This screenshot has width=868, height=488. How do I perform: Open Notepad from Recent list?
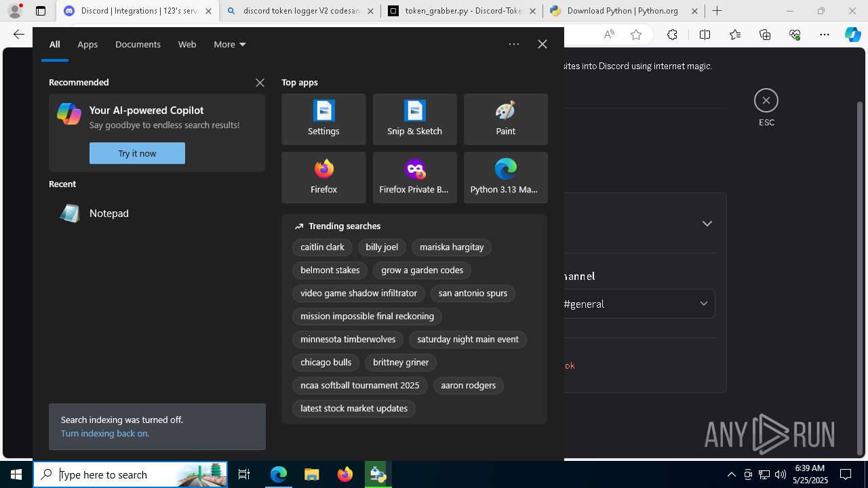point(157,213)
